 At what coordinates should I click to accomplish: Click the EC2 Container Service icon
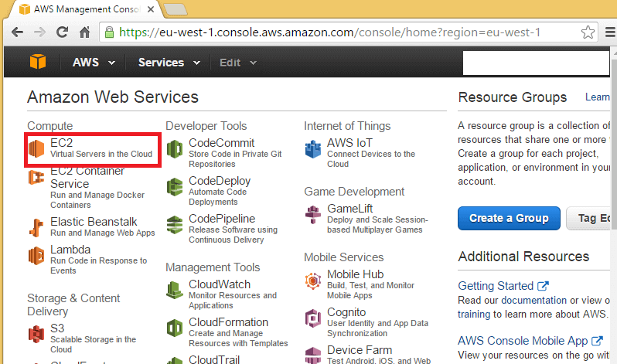(36, 178)
